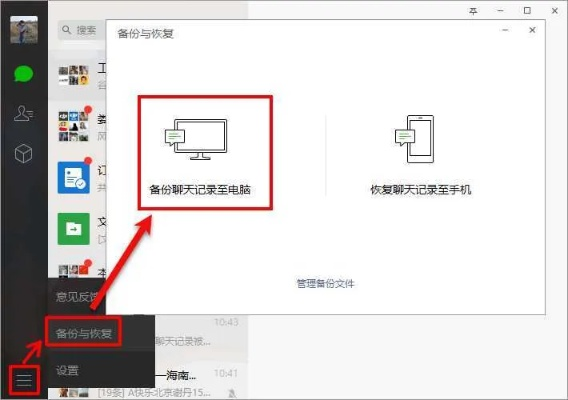Pin the WeChat main window on top
This screenshot has width=568, height=400.
point(473,11)
